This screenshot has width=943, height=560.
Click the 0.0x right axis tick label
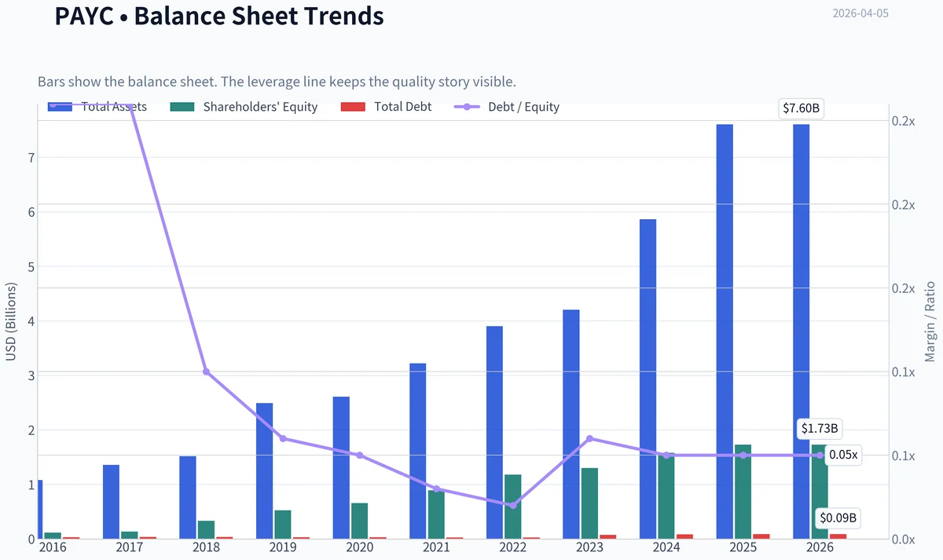(904, 539)
